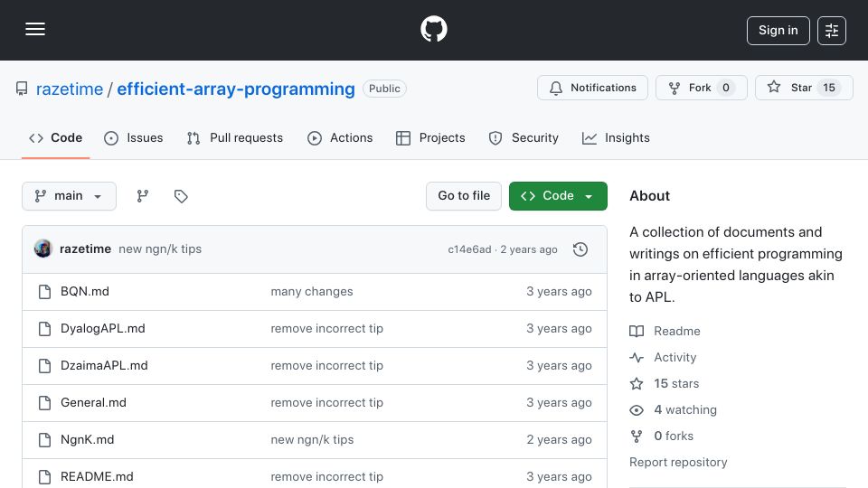Click the file icon beside BQN.md
Screen dimensions: 868x488
pos(45,292)
